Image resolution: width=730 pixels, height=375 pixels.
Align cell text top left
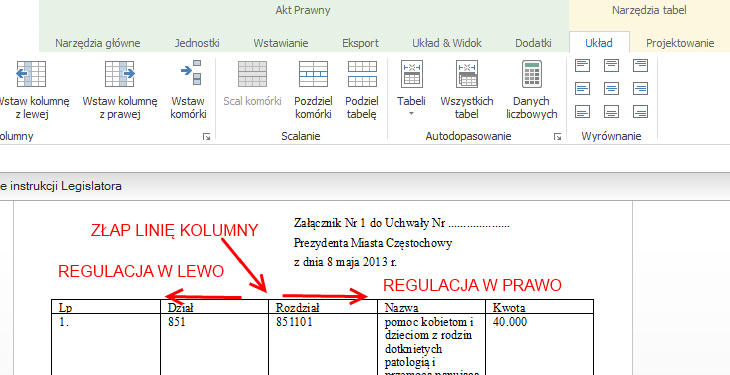582,65
